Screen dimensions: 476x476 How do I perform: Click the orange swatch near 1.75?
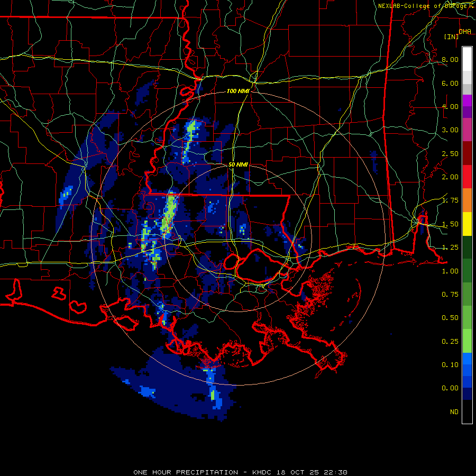(x=467, y=200)
